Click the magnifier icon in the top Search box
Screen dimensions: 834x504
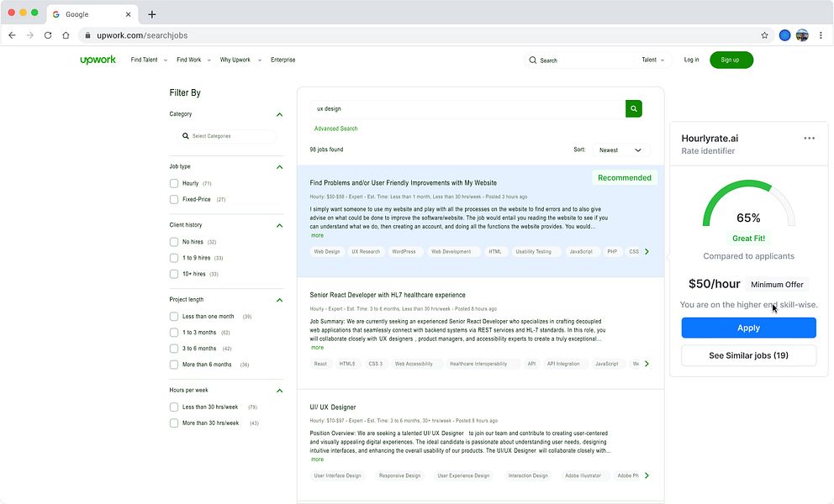532,60
